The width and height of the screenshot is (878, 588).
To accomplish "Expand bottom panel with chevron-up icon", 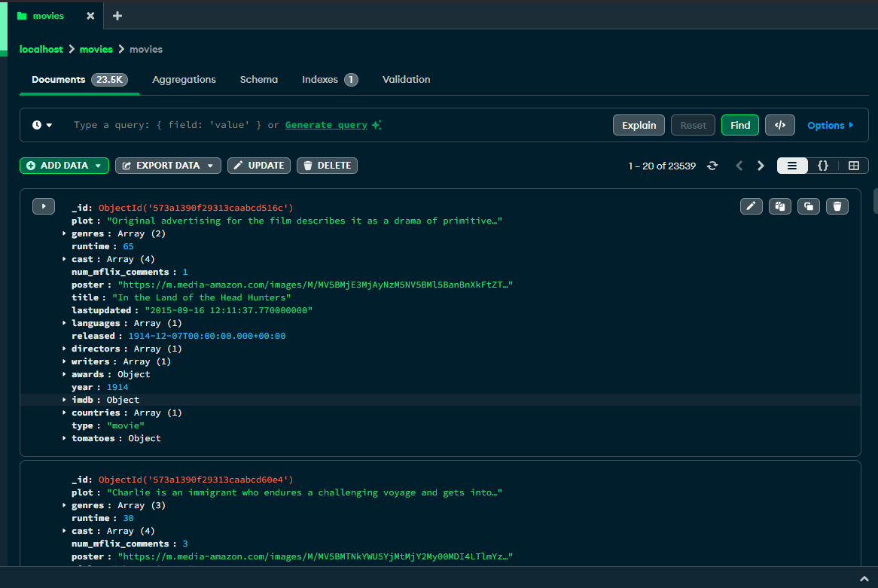I will [x=864, y=579].
